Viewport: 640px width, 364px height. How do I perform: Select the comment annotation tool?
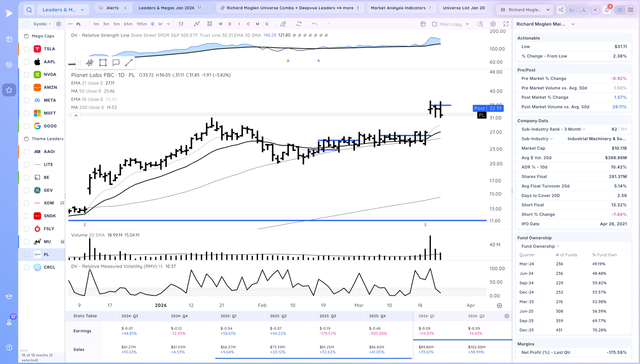pos(116,62)
